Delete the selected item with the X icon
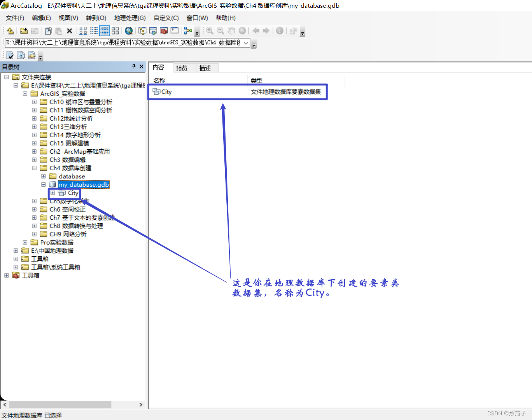Screen dimensions: 532x420 pyautogui.click(x=70, y=31)
